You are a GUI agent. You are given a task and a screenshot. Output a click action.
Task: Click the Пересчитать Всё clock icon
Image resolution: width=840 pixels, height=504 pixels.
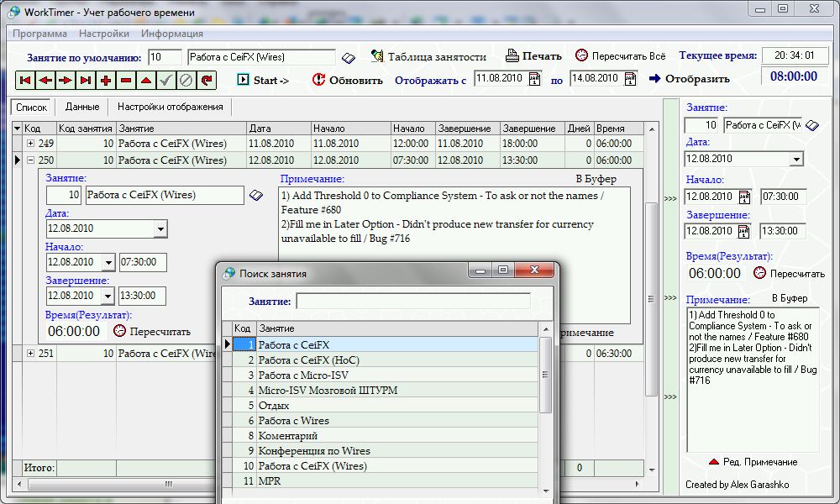click(x=581, y=55)
